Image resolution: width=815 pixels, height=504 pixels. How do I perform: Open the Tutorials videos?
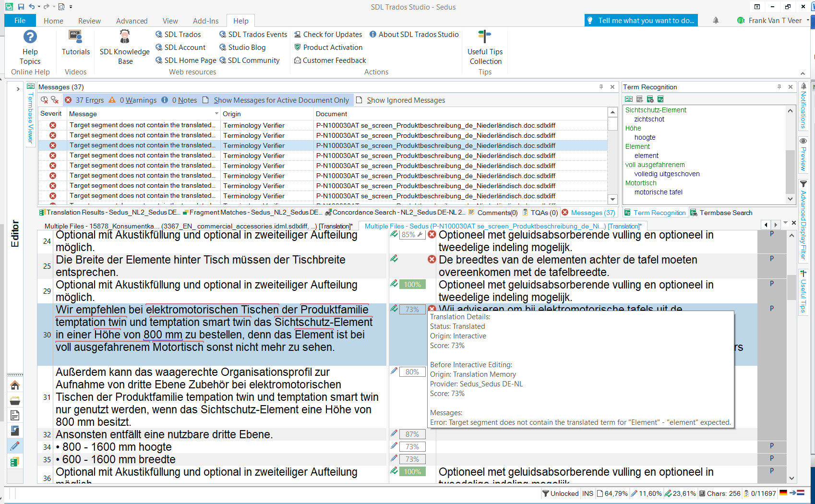coord(76,42)
